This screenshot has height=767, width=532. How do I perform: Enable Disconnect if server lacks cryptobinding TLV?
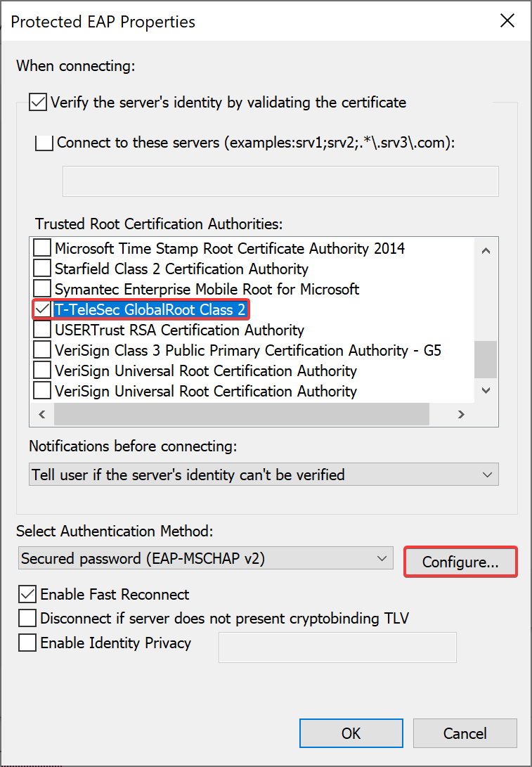click(x=27, y=618)
